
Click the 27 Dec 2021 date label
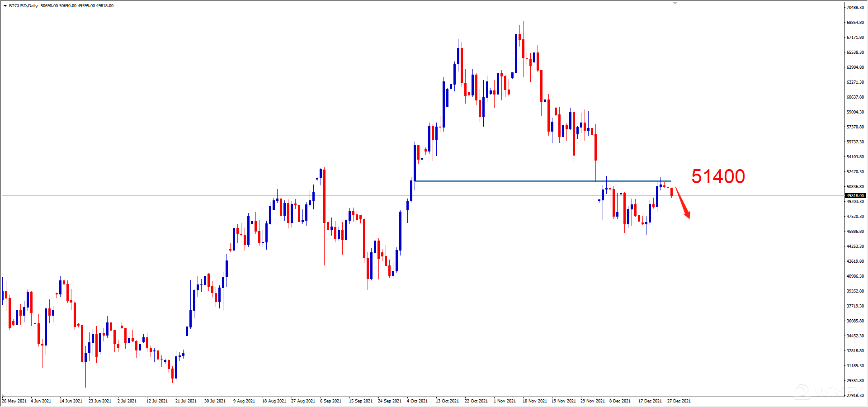[x=679, y=401]
